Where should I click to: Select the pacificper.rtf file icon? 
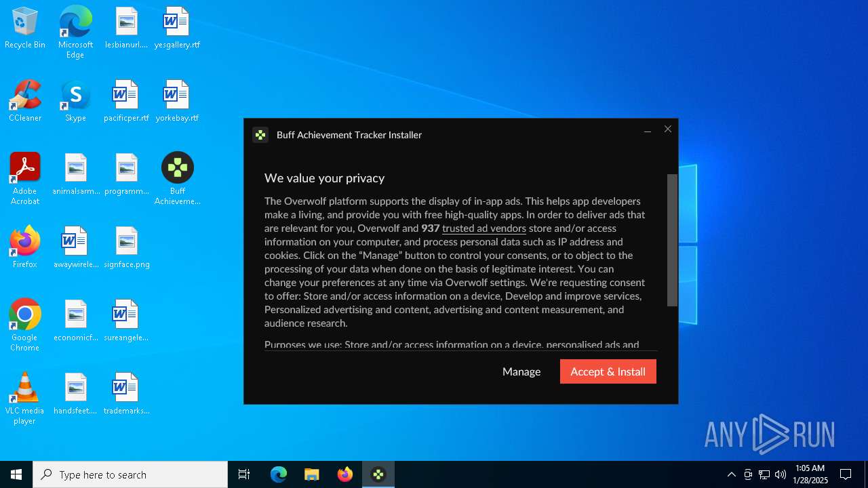coord(126,102)
